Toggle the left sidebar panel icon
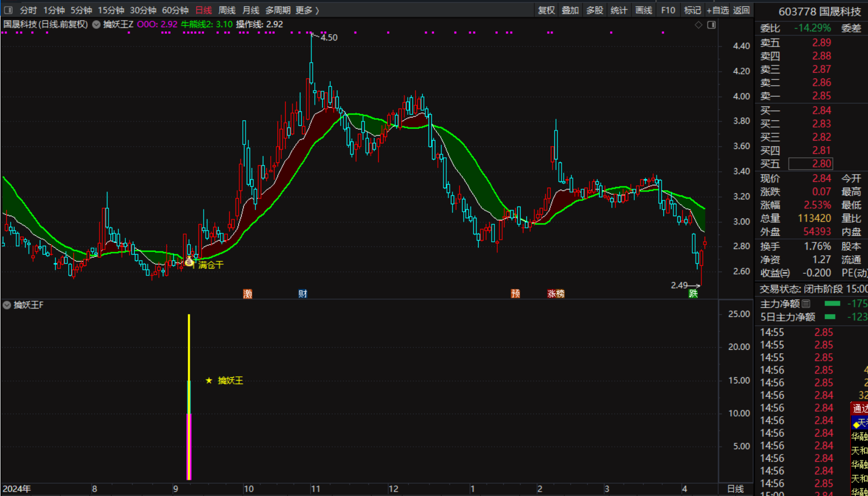This screenshot has height=496, width=868. click(8, 10)
